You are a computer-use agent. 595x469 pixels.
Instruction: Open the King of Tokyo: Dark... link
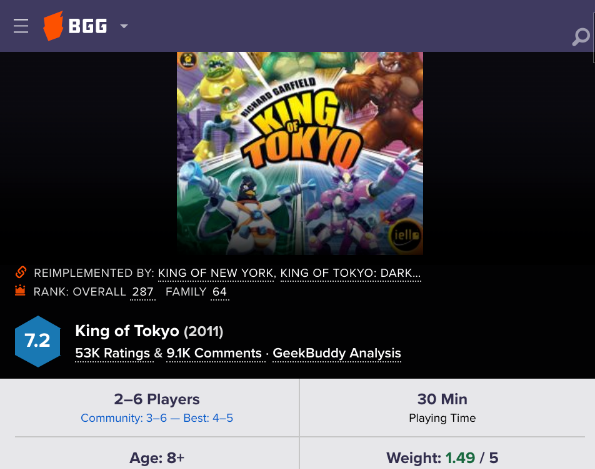coord(350,273)
